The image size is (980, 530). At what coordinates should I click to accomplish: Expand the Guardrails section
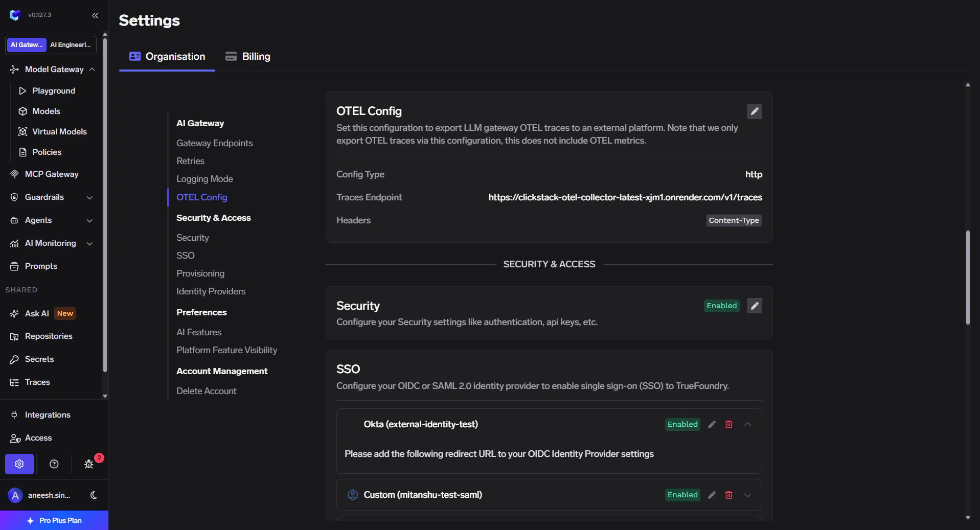click(x=90, y=197)
